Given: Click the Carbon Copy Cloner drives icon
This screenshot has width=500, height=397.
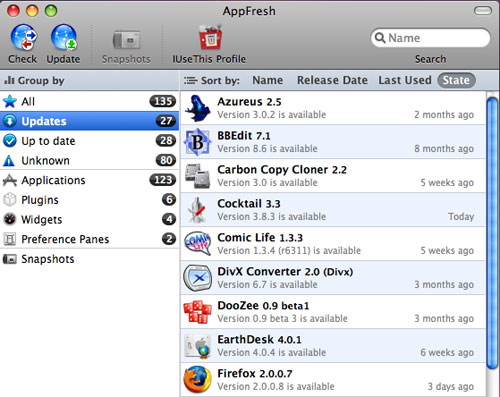Looking at the screenshot, I should pos(198,176).
